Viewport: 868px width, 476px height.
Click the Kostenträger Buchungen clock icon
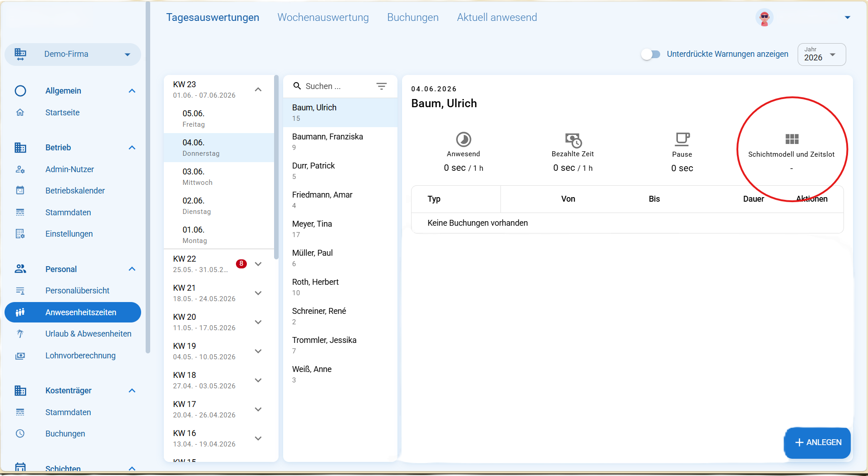coord(20,434)
